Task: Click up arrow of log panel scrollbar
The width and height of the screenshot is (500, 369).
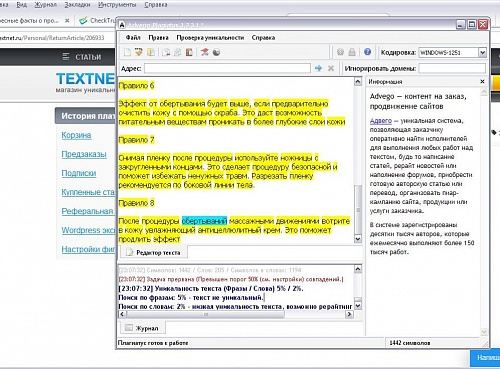Action: 358,269
